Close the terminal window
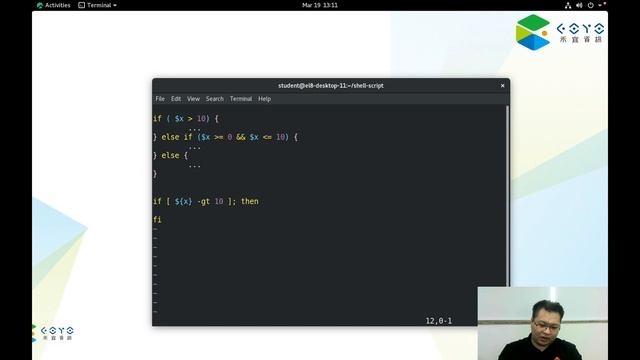The height and width of the screenshot is (360, 640). pyautogui.click(x=502, y=86)
